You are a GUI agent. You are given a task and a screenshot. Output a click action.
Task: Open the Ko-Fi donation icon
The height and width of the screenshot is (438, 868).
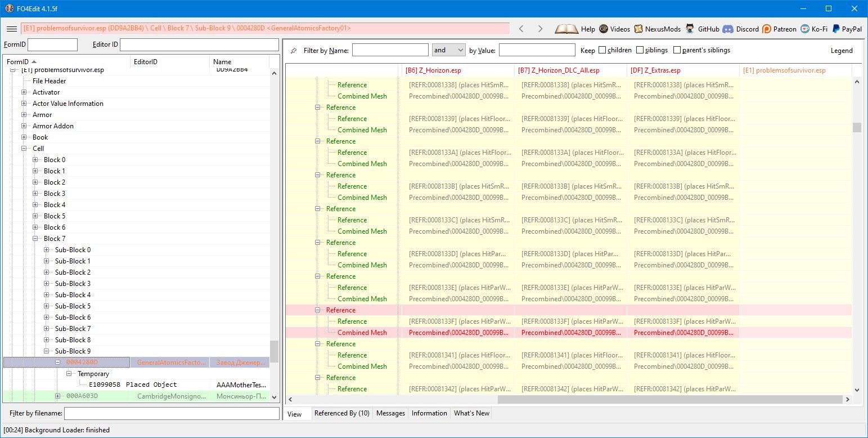coord(806,29)
